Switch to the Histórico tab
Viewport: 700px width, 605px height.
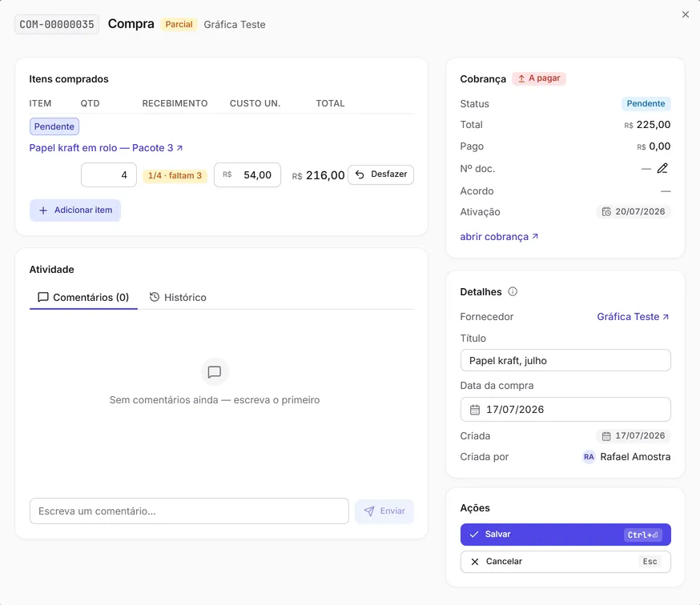(x=178, y=297)
